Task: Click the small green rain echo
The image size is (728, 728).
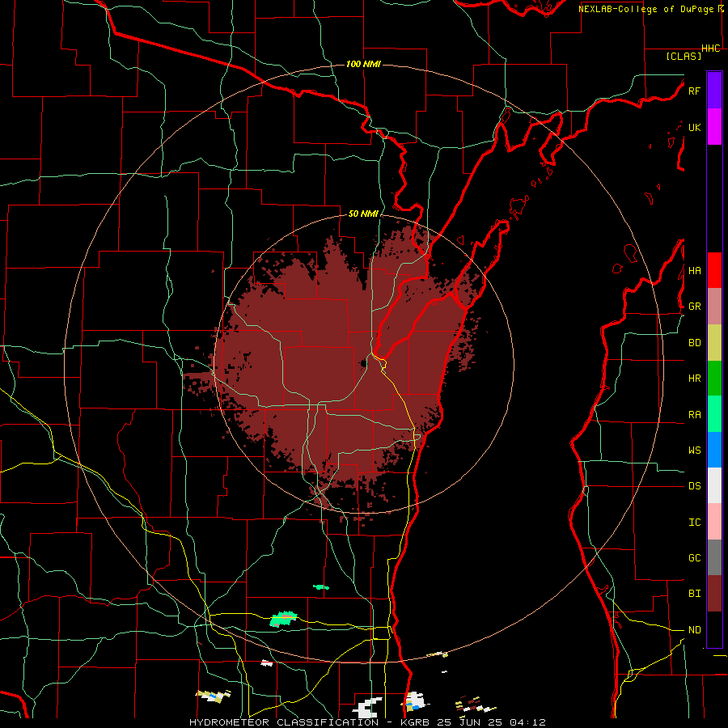Action: (321, 587)
